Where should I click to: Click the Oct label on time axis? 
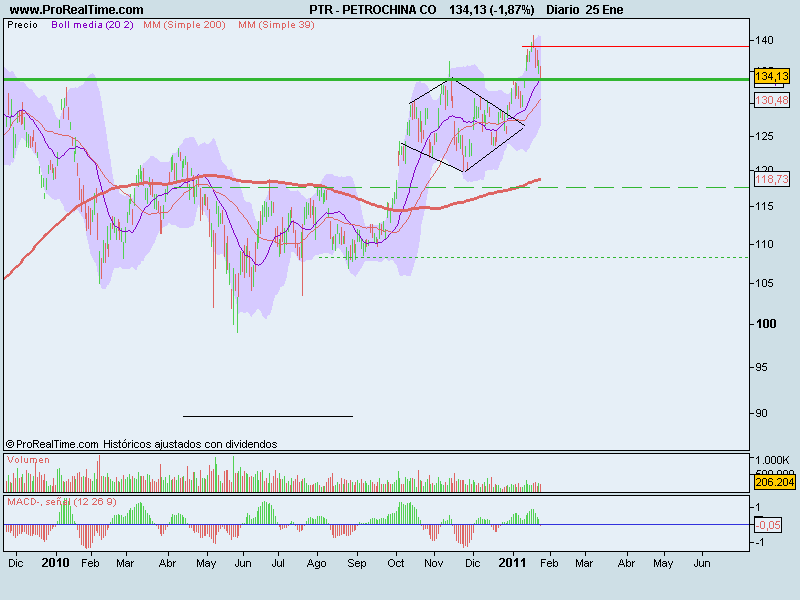tap(396, 563)
